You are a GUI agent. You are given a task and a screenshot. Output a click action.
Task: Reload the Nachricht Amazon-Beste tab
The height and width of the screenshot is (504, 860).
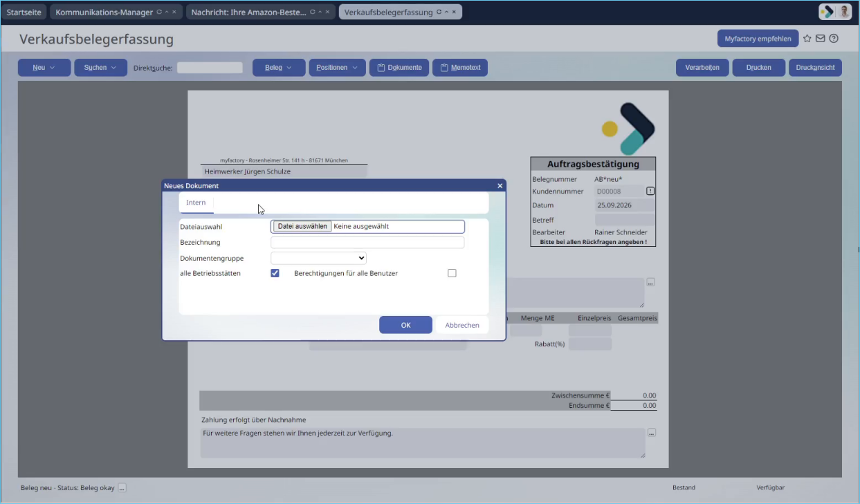[313, 12]
